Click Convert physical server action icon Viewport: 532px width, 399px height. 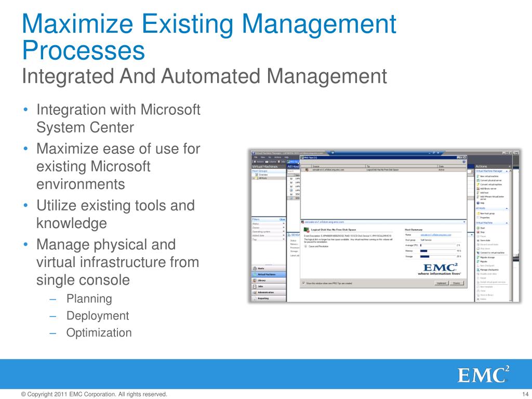[x=478, y=180]
